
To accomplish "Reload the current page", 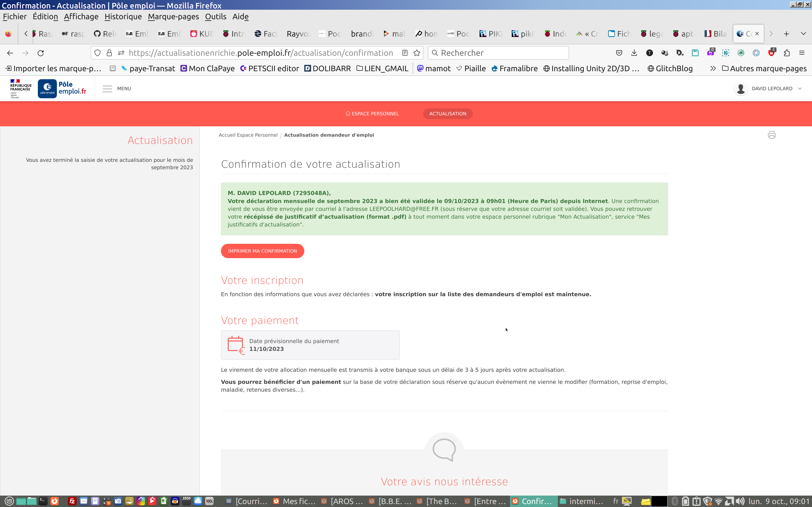I will click(41, 53).
